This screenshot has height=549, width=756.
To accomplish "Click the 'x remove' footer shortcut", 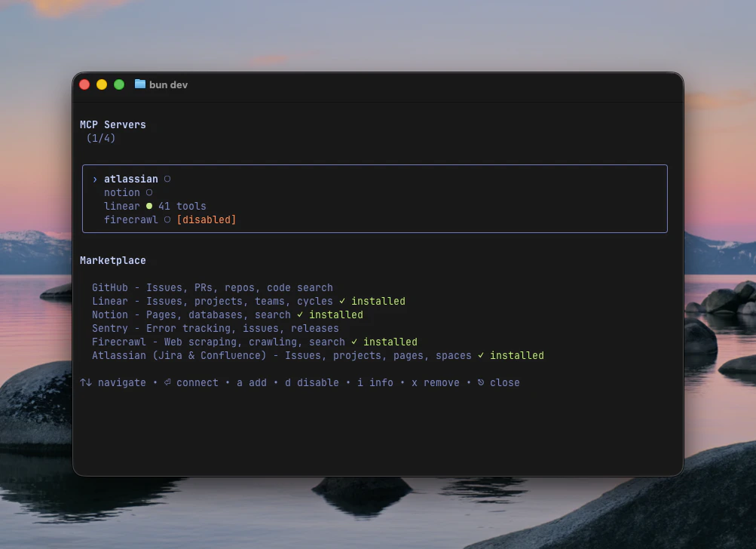I will click(436, 382).
